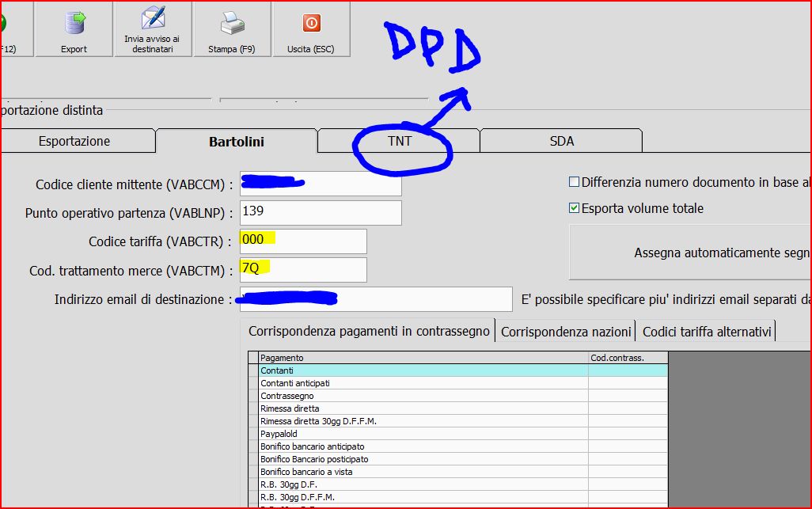Click the Cod.contrass. column header
This screenshot has width=812, height=509.
(x=628, y=358)
